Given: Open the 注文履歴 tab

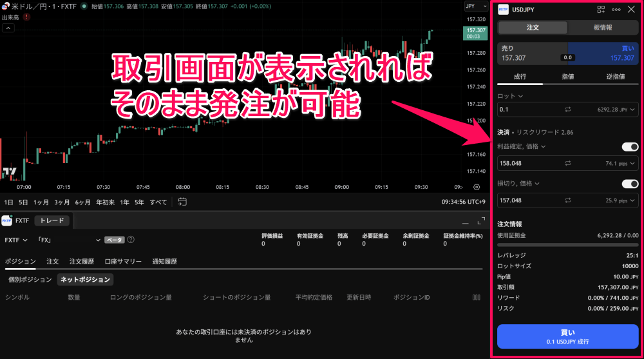Looking at the screenshot, I should click(x=82, y=262).
